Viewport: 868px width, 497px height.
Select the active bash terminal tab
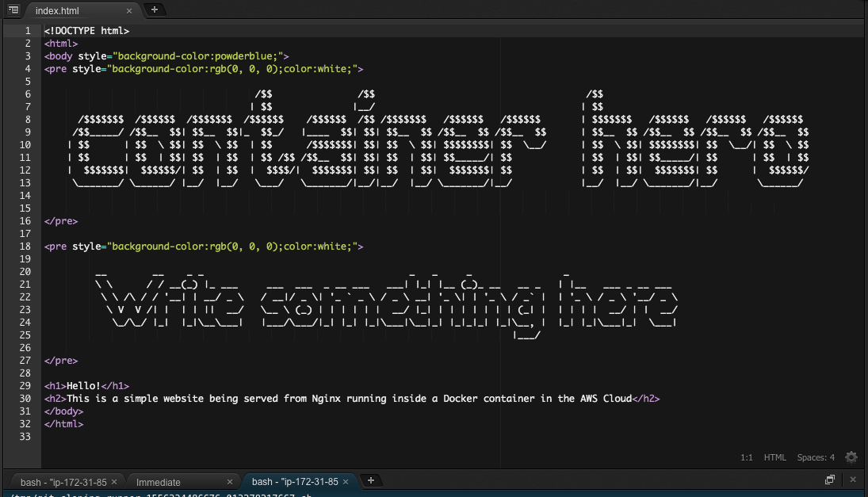[x=295, y=481]
